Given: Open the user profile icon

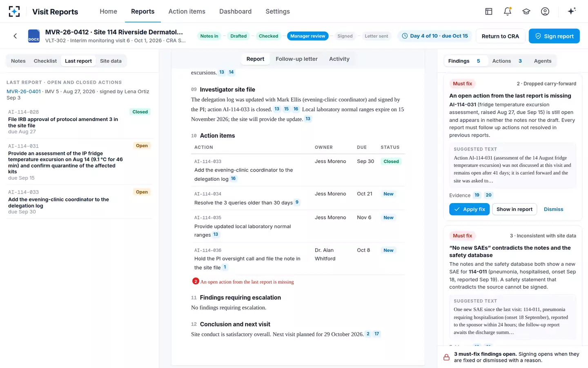Looking at the screenshot, I should 545,11.
